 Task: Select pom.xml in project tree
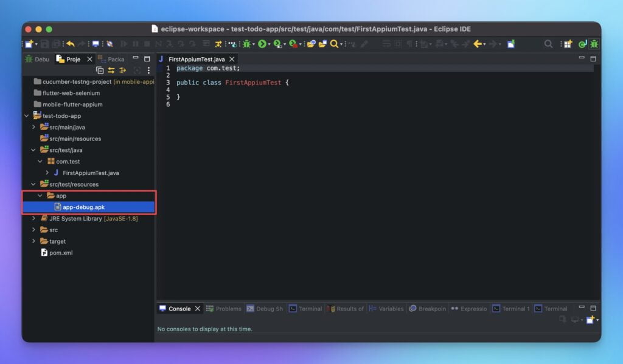(x=57, y=253)
